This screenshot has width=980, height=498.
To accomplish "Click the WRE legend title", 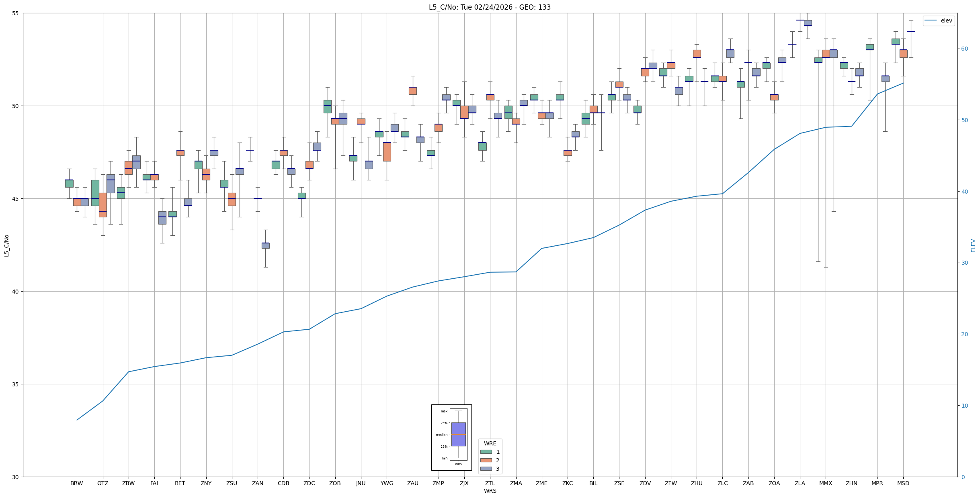I will click(490, 443).
